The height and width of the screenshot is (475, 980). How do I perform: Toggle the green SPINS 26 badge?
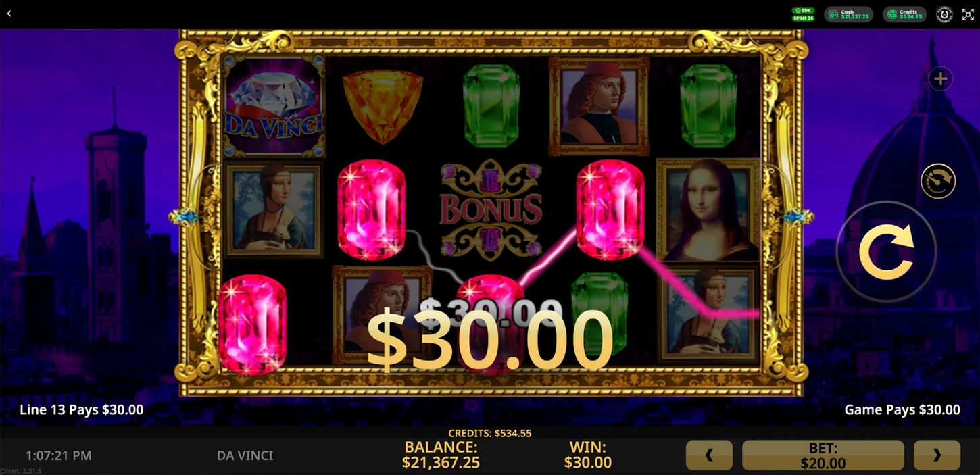(804, 18)
